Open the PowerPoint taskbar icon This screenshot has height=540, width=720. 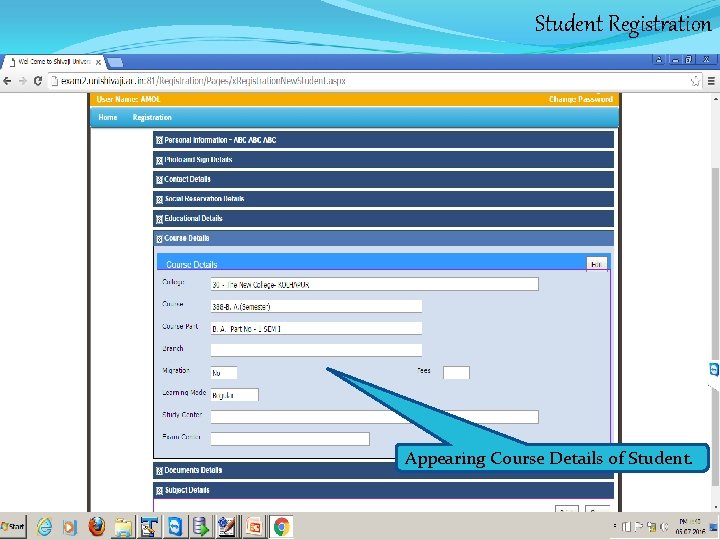(254, 527)
